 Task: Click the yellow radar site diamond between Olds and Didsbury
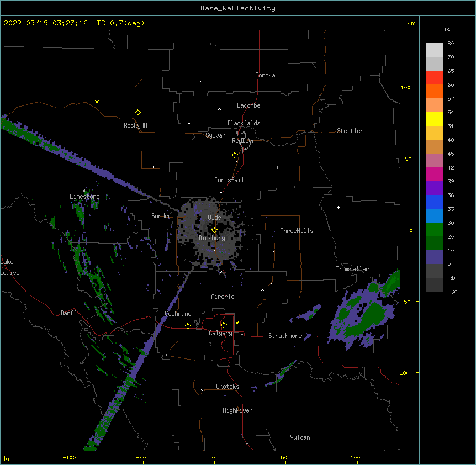point(214,230)
